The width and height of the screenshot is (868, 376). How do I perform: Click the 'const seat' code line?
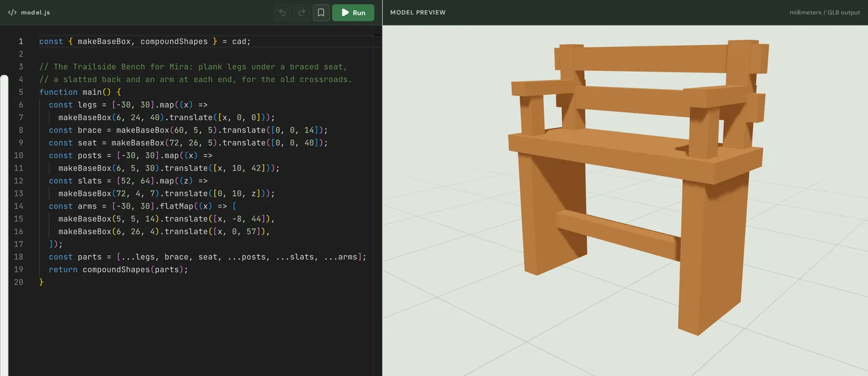coord(189,143)
